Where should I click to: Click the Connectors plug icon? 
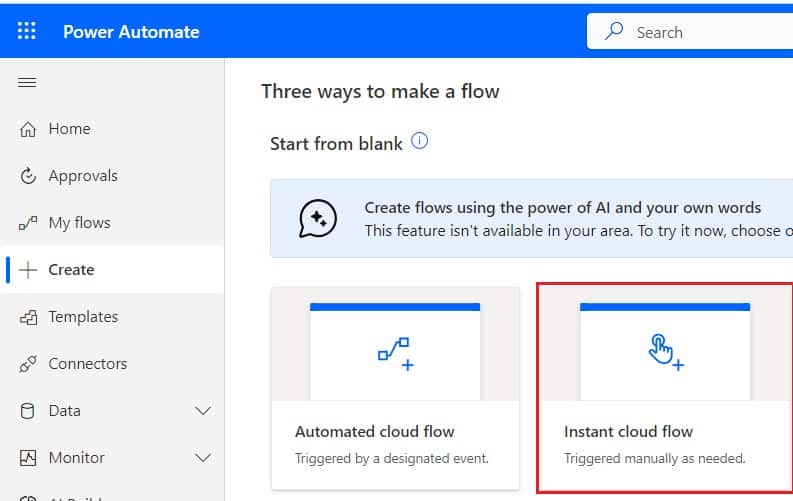(x=28, y=364)
